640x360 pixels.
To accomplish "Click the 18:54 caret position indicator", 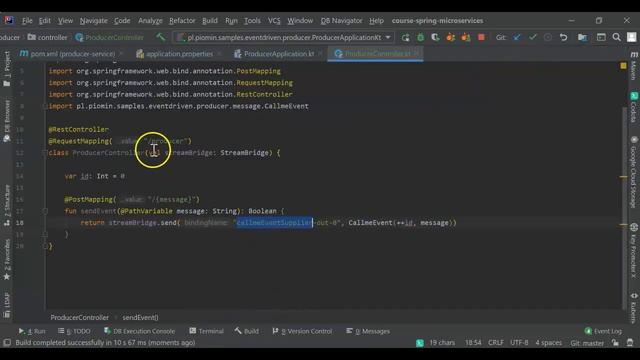I will coord(473,343).
